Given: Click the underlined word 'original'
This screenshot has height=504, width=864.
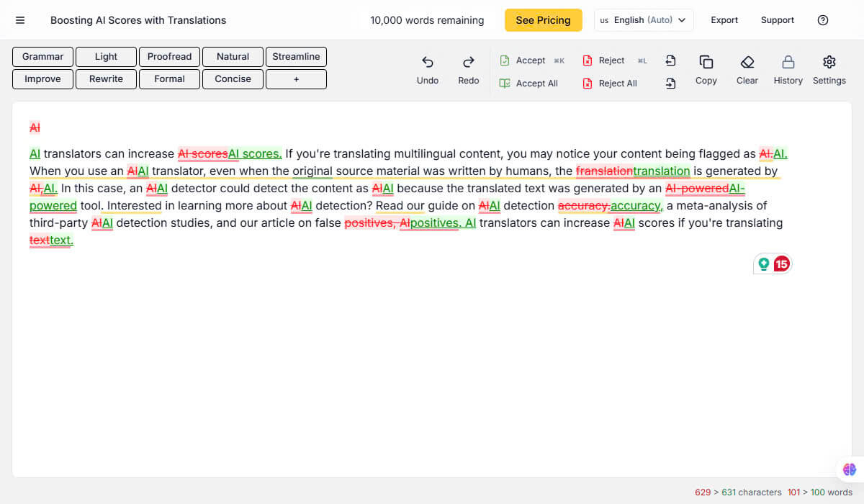Looking at the screenshot, I should 312,171.
